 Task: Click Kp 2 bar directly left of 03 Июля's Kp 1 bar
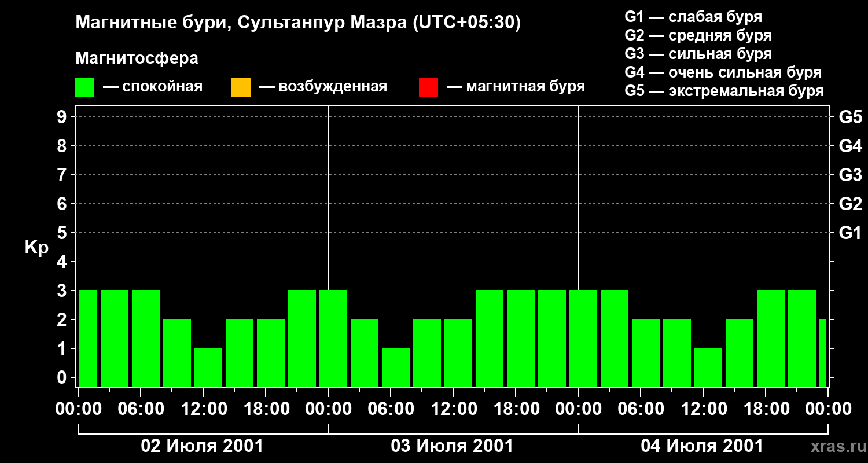[365, 352]
